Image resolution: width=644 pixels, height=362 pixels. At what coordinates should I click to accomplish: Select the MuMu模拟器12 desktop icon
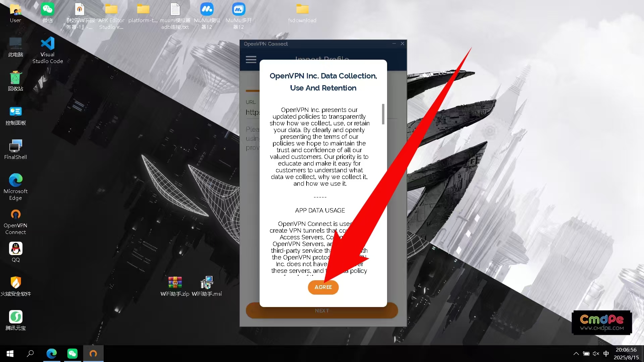tap(207, 16)
